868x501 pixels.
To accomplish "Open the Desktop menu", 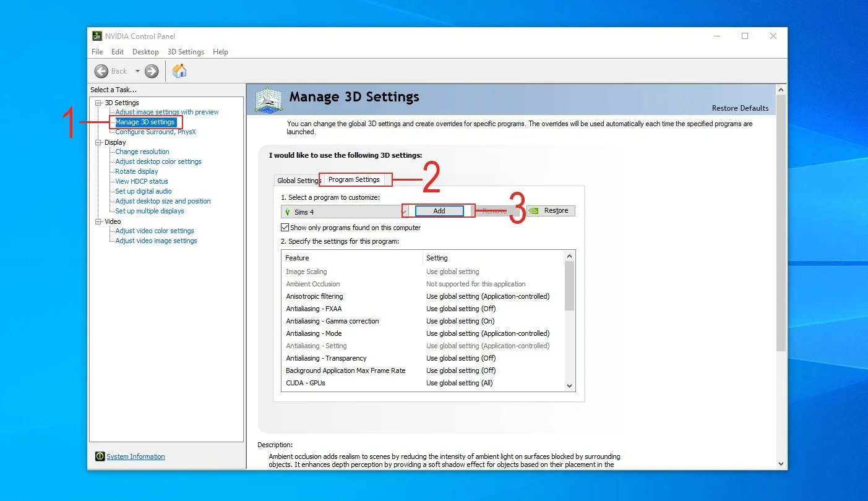I will tap(145, 52).
